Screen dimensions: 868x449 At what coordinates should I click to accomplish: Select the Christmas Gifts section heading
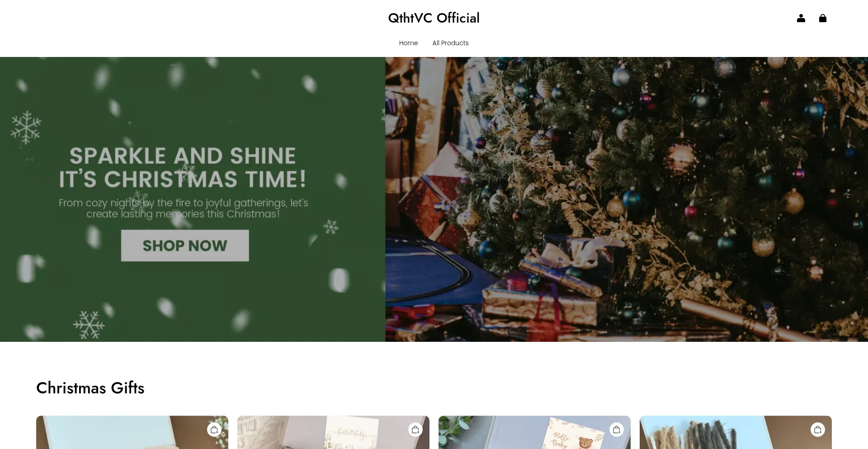click(90, 388)
